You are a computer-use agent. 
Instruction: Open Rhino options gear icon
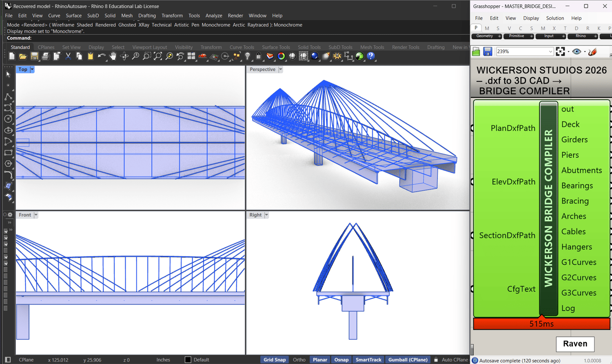(x=337, y=56)
